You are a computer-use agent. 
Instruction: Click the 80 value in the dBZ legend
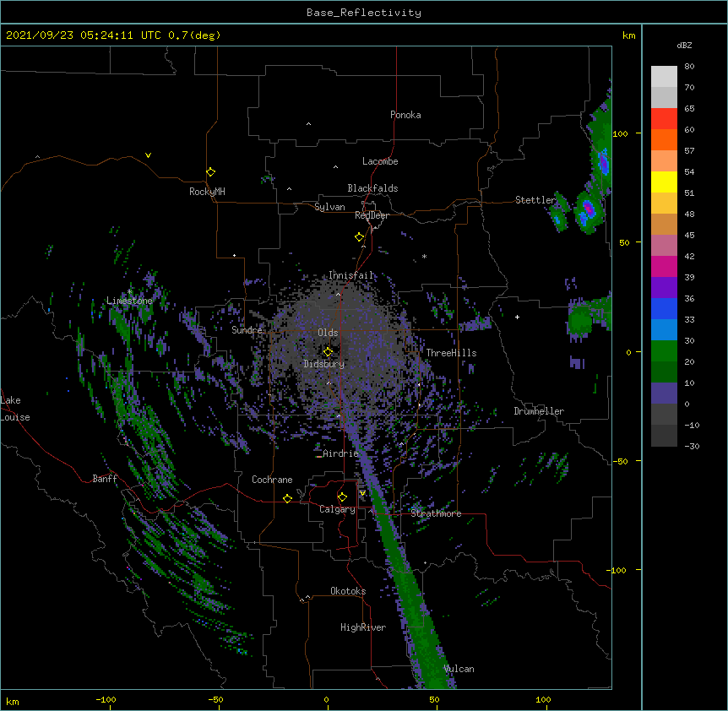(689, 67)
